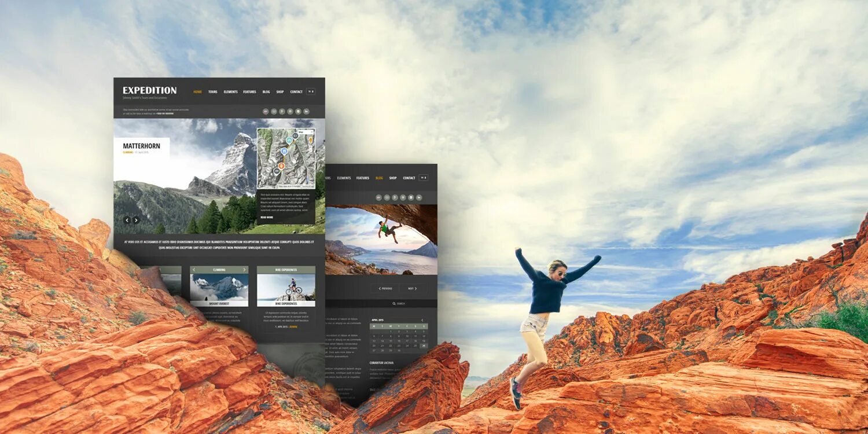Click the Next post button
Screen dimensions: 868x434
(413, 289)
